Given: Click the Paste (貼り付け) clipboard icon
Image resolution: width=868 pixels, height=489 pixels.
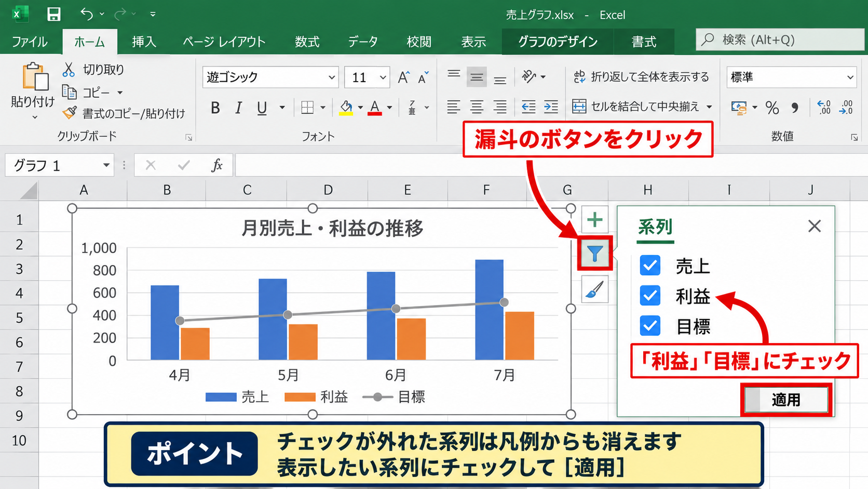Looking at the screenshot, I should (35, 76).
